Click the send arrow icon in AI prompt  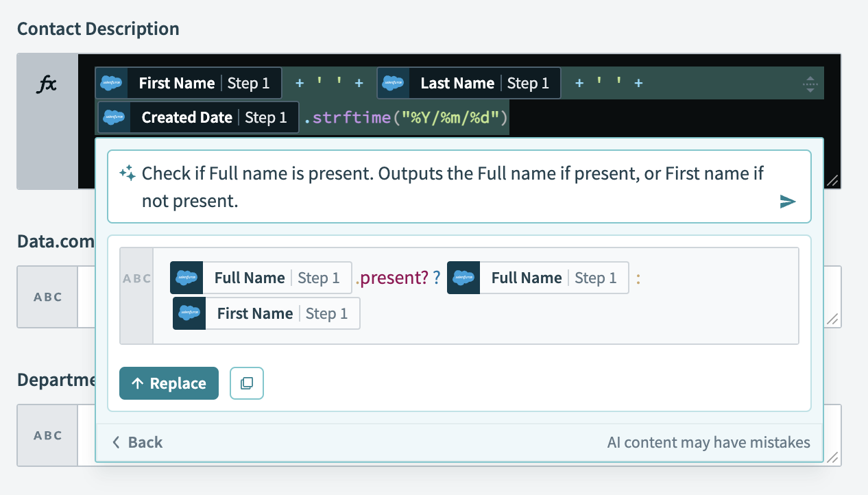click(x=788, y=201)
